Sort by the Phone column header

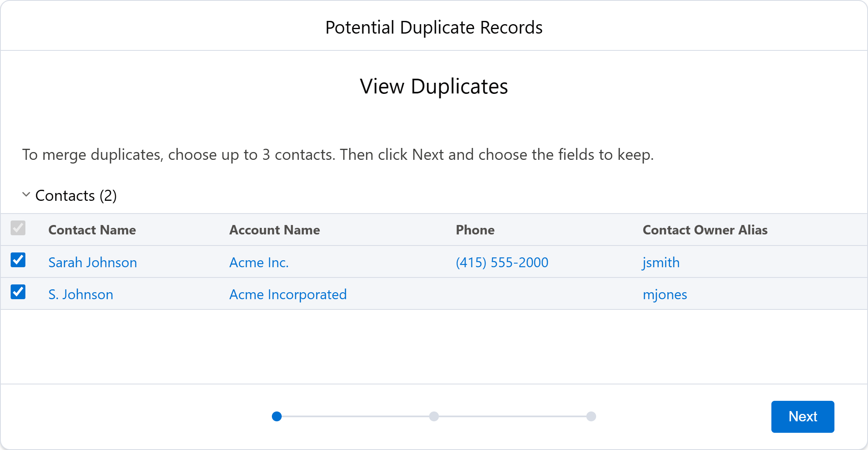475,230
